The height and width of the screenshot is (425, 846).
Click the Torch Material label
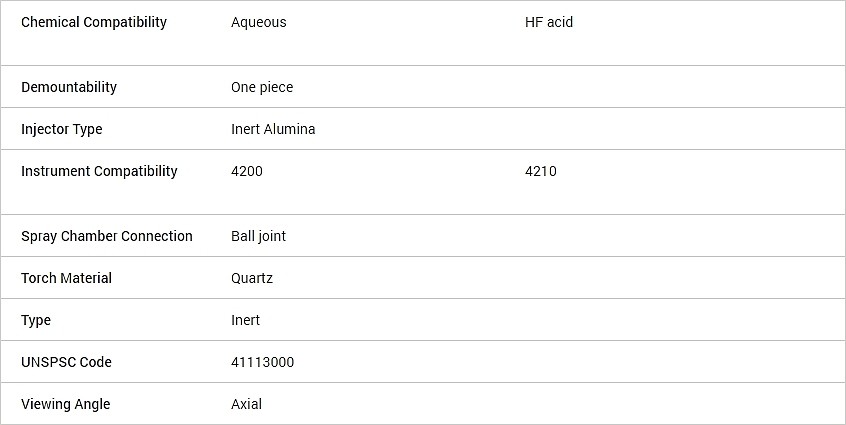pyautogui.click(x=66, y=278)
